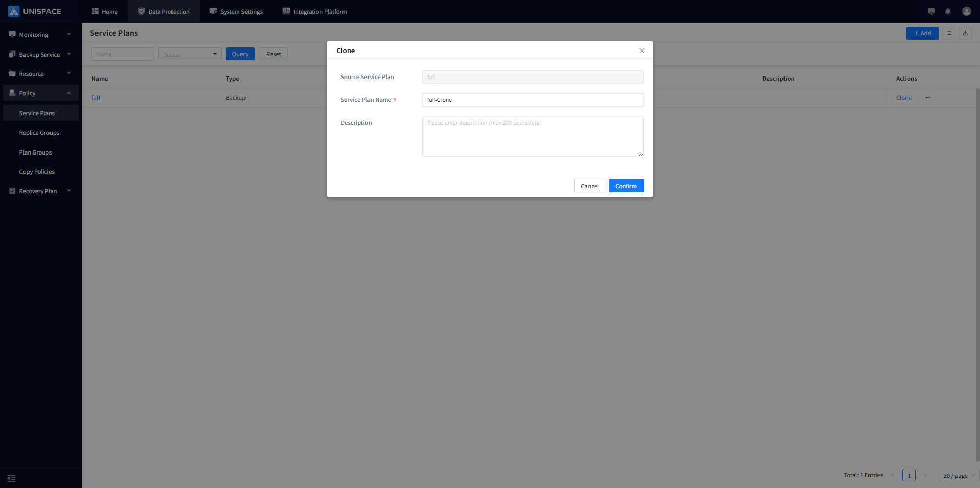Click the Reset button
The height and width of the screenshot is (488, 980).
(274, 54)
